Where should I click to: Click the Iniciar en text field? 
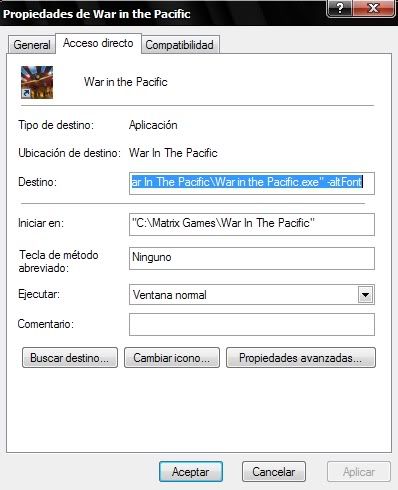click(x=252, y=224)
